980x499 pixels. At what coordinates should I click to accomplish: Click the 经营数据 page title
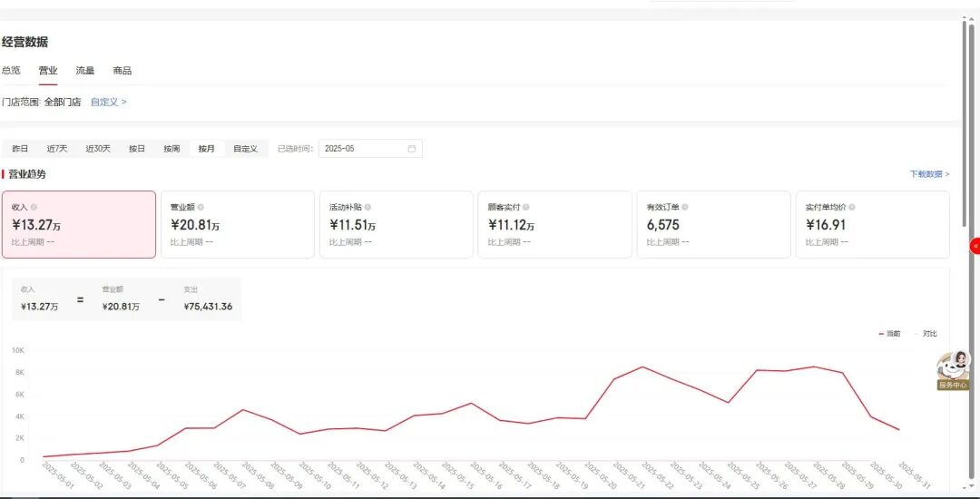[25, 43]
